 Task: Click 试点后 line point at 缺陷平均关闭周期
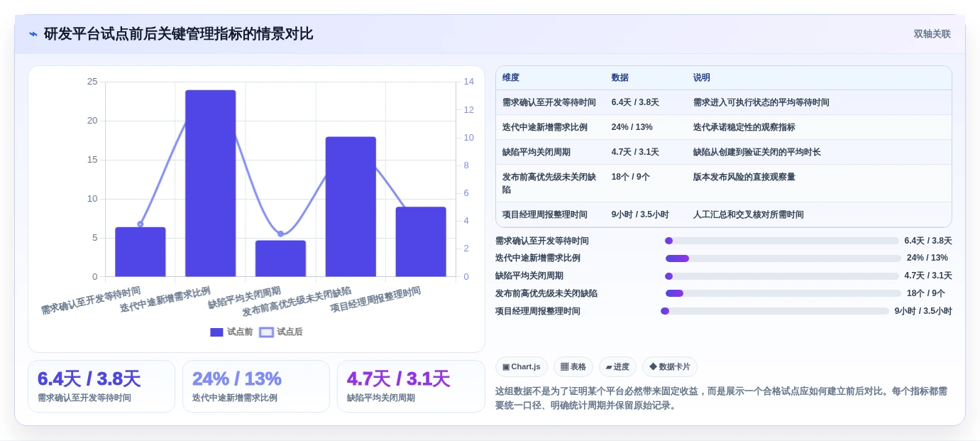click(x=280, y=234)
